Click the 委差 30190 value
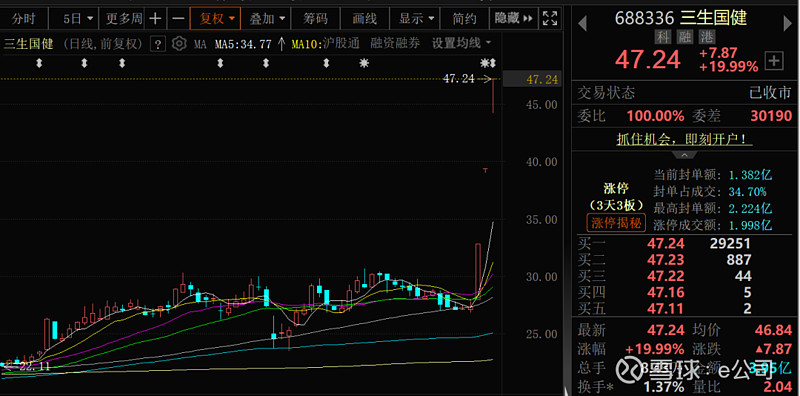 [771, 116]
